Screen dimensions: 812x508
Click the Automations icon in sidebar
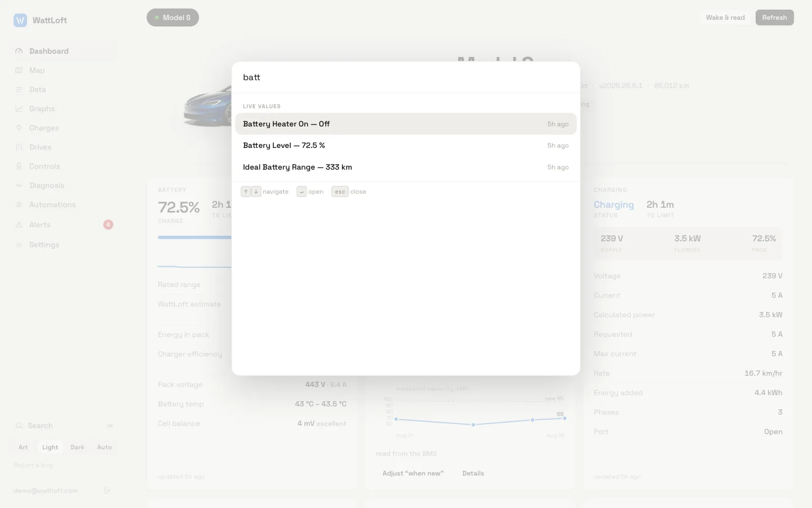pos(19,205)
